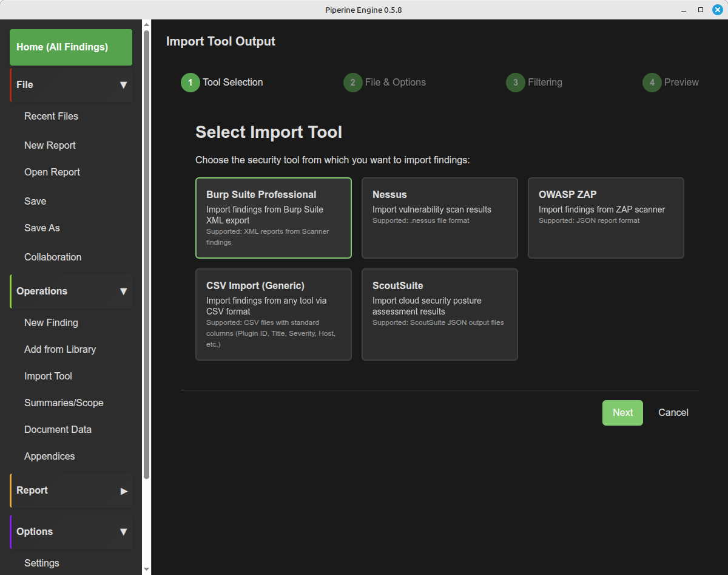Click the sidebar vertical scrollbar
Screen dimensions: 728x575
(x=146, y=243)
